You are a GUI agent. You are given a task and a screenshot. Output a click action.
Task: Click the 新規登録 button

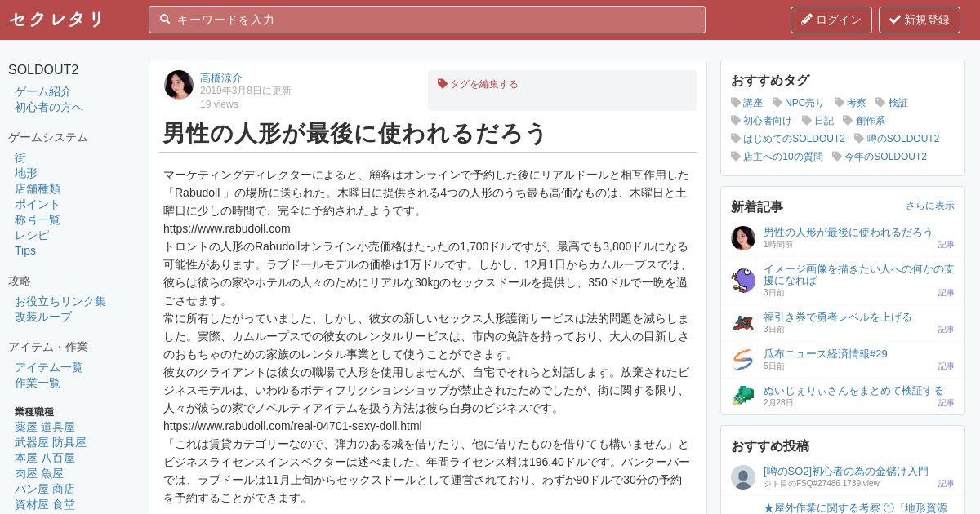920,20
